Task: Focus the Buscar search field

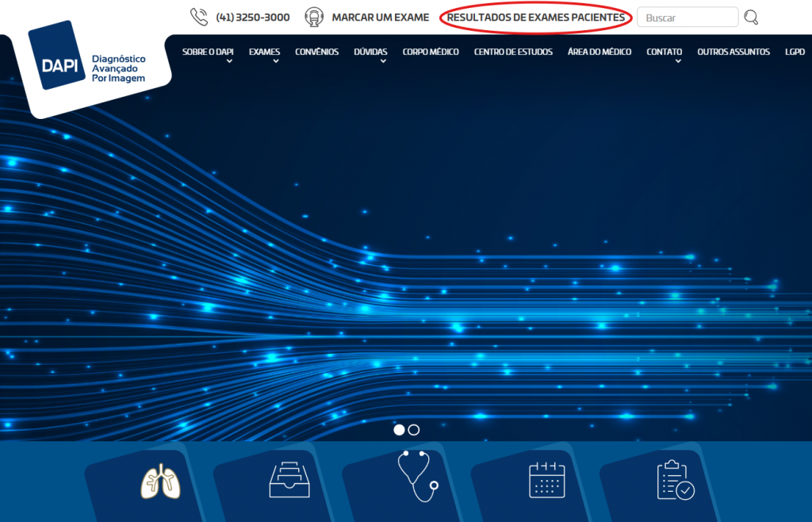Action: pyautogui.click(x=687, y=17)
